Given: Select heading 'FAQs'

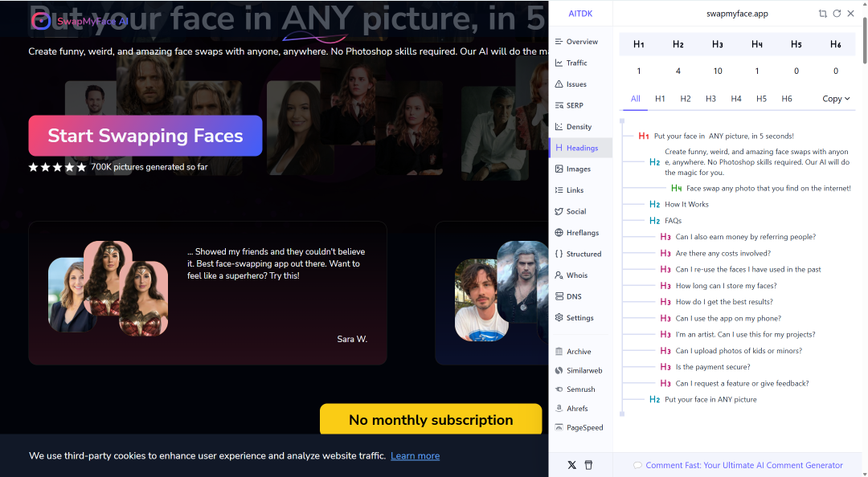Looking at the screenshot, I should 674,221.
